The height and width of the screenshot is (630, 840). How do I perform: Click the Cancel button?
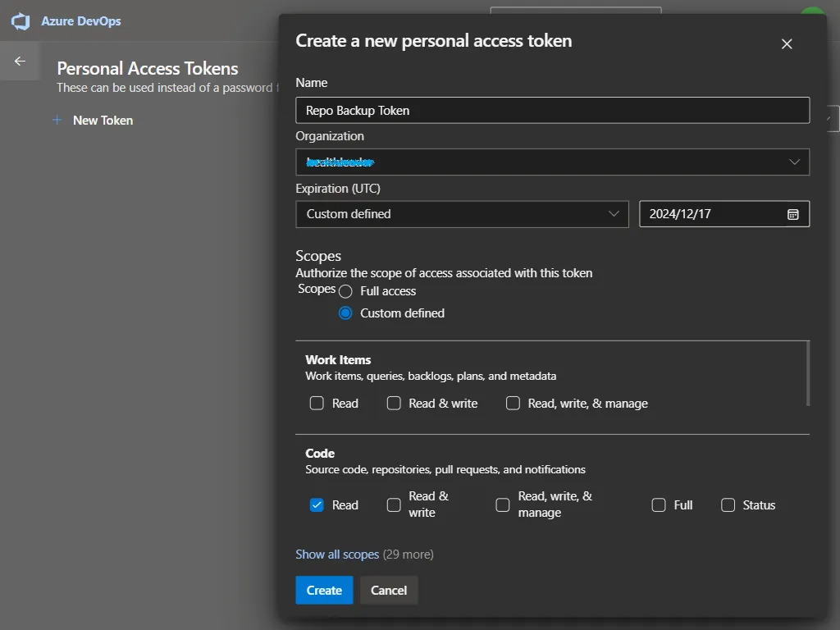[389, 591]
